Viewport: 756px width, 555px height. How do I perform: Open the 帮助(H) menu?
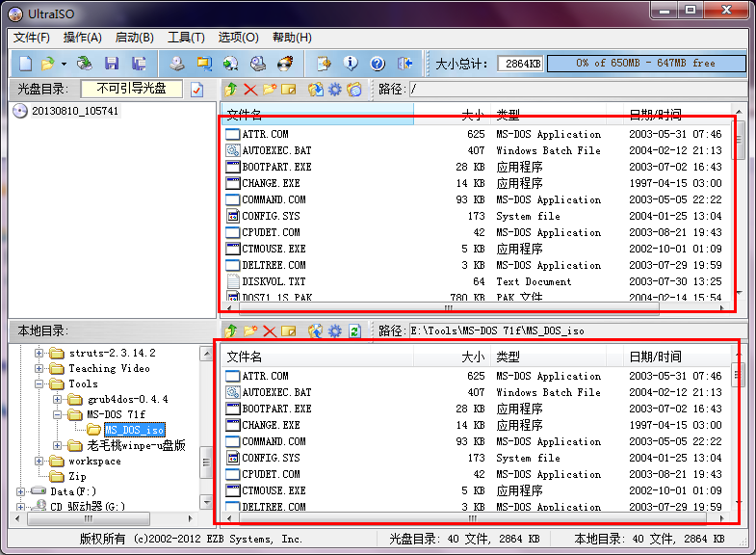click(x=292, y=38)
